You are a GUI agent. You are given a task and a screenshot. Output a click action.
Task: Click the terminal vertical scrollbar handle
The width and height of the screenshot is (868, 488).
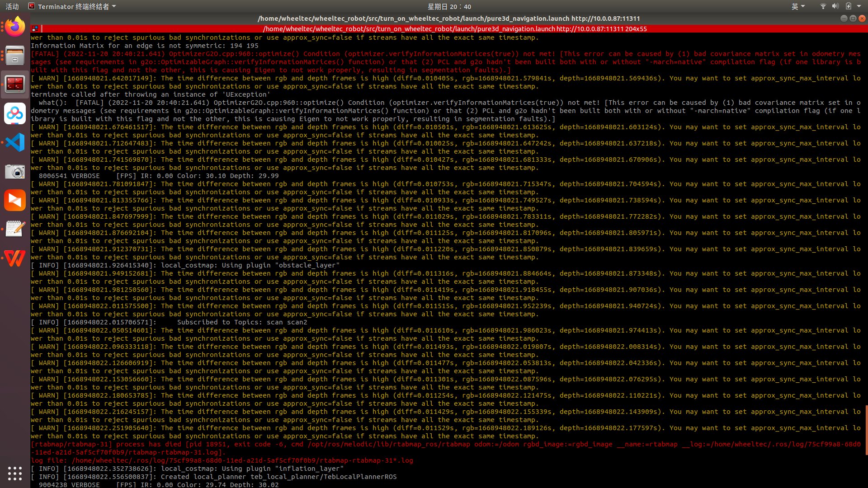click(866, 430)
